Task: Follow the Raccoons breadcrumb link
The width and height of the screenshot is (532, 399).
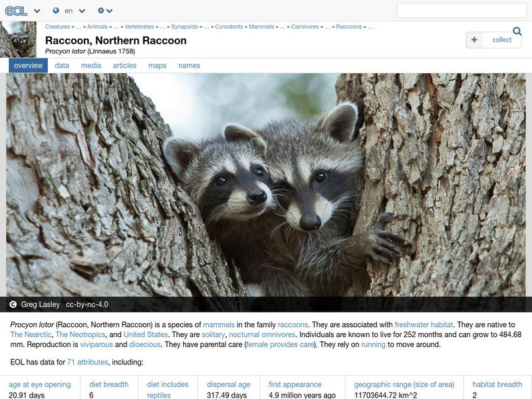Action: (348, 27)
